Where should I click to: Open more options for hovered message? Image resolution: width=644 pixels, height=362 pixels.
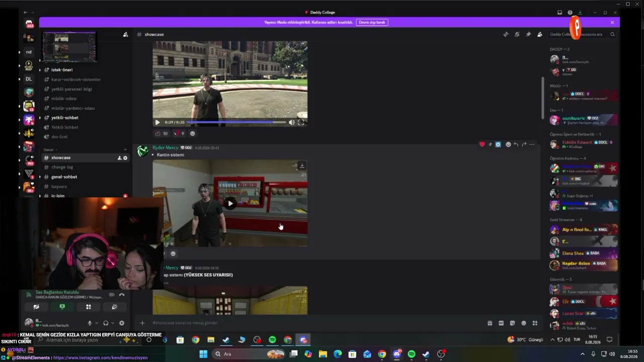coord(532,144)
